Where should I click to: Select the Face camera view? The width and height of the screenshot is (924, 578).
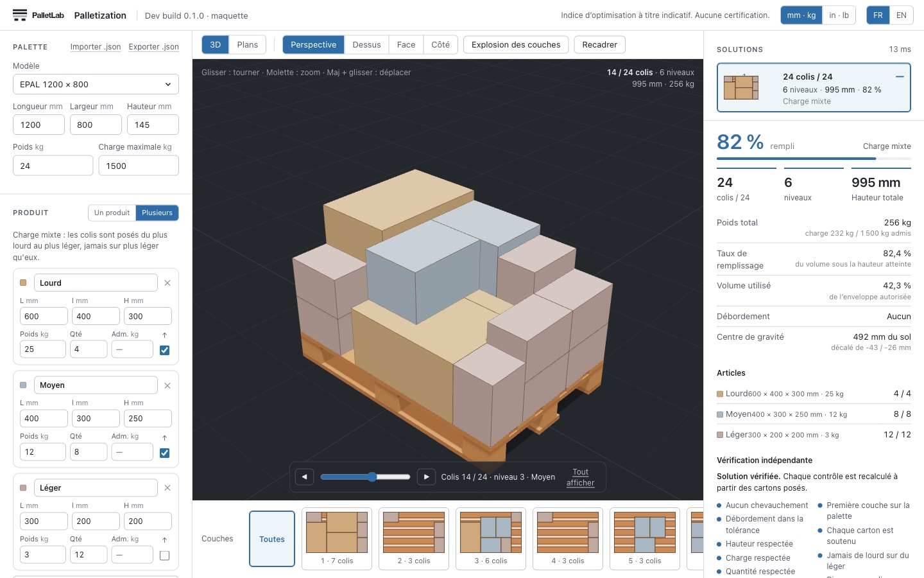pos(406,44)
